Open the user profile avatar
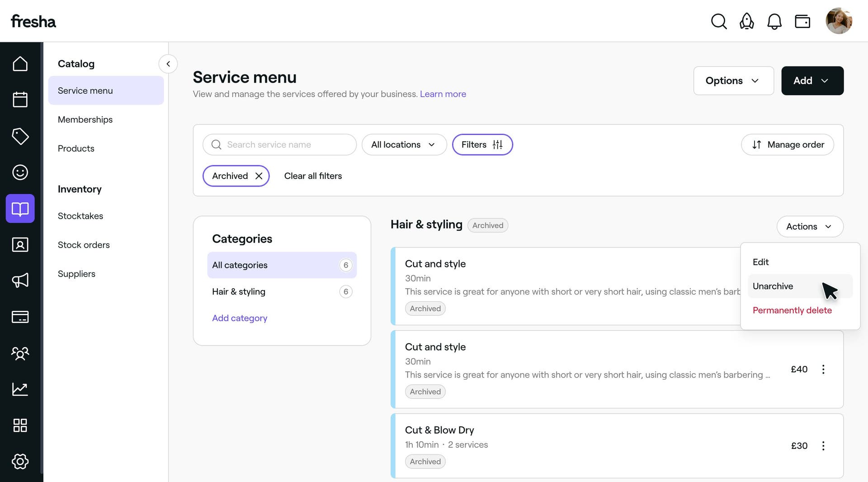 839,21
